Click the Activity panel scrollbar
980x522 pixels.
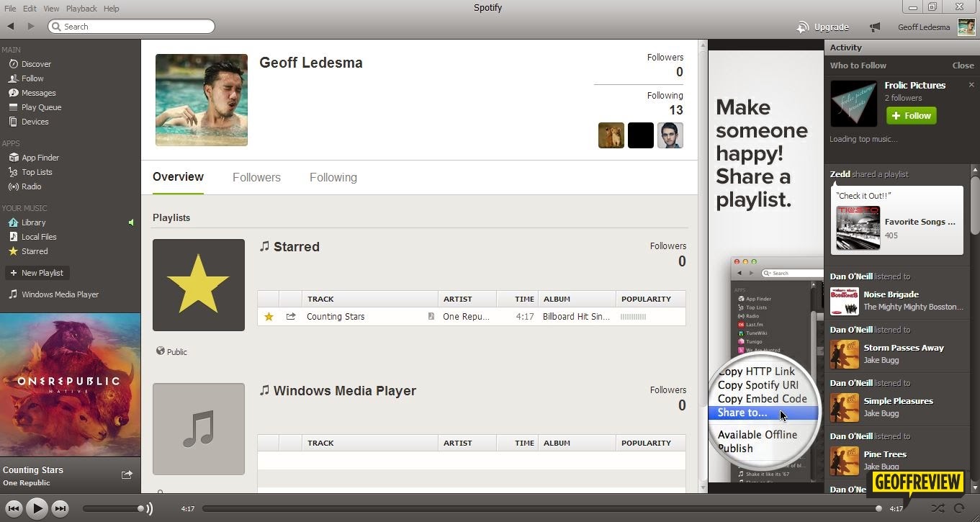click(x=975, y=205)
